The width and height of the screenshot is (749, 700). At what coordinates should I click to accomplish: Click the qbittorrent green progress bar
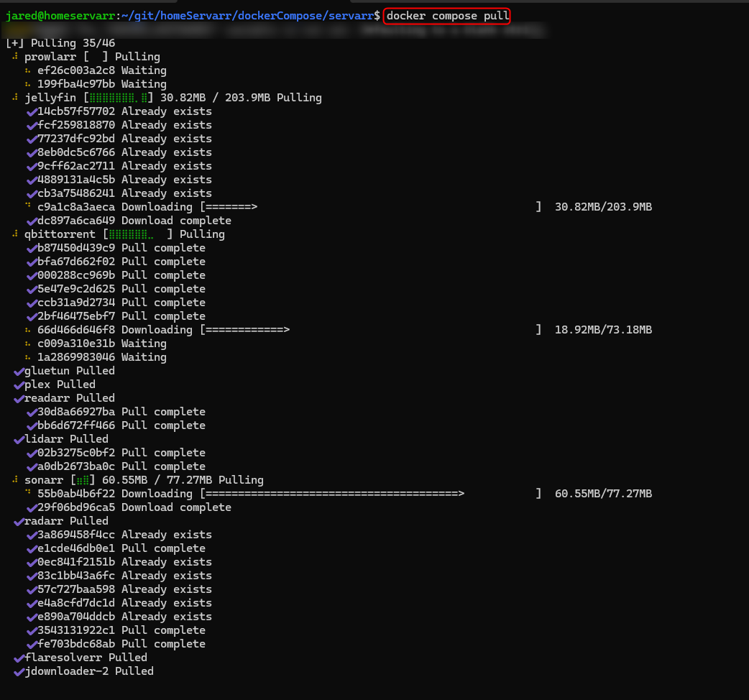[x=132, y=234]
